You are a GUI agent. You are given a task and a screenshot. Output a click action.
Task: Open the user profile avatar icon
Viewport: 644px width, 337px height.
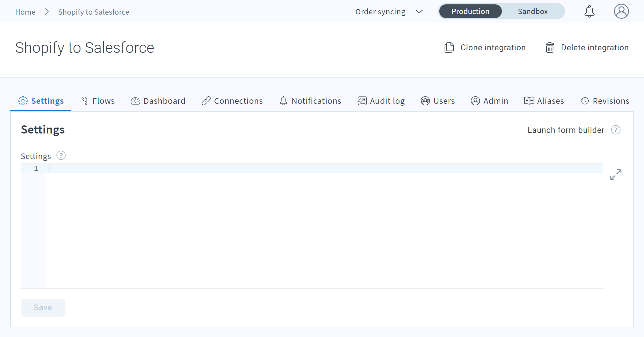click(621, 11)
